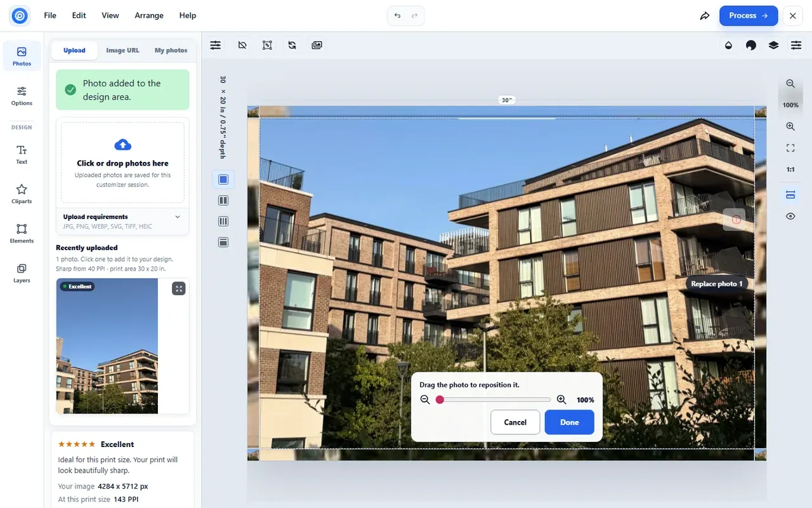Click the drop photos upload area
The height and width of the screenshot is (508, 812).
[122, 163]
